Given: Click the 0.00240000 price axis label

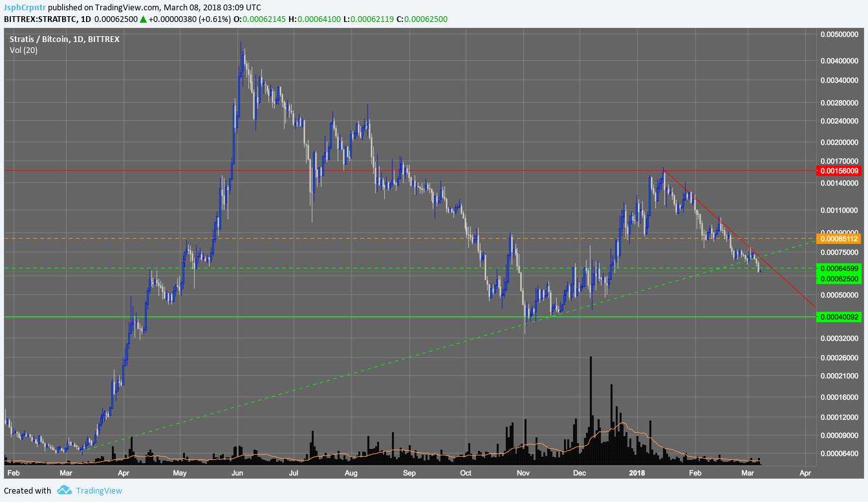Looking at the screenshot, I should pos(840,121).
